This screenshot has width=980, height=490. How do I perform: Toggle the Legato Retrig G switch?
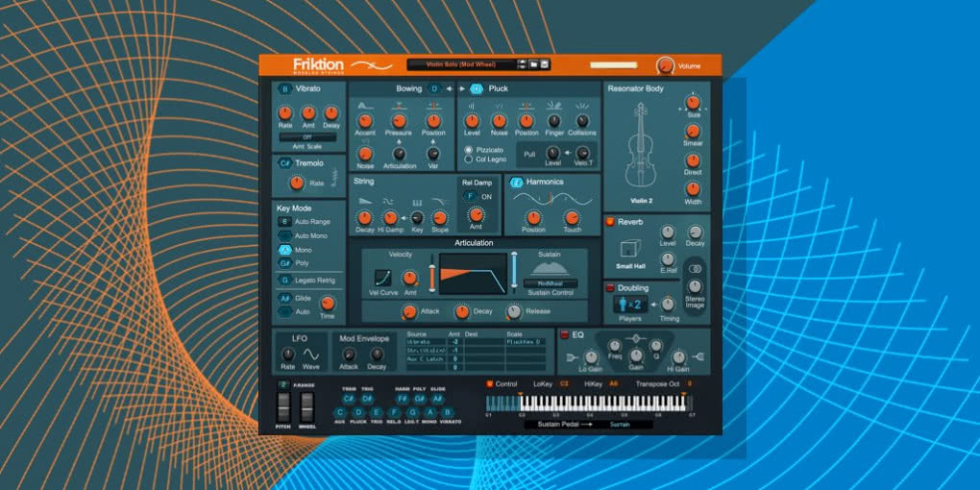[285, 280]
